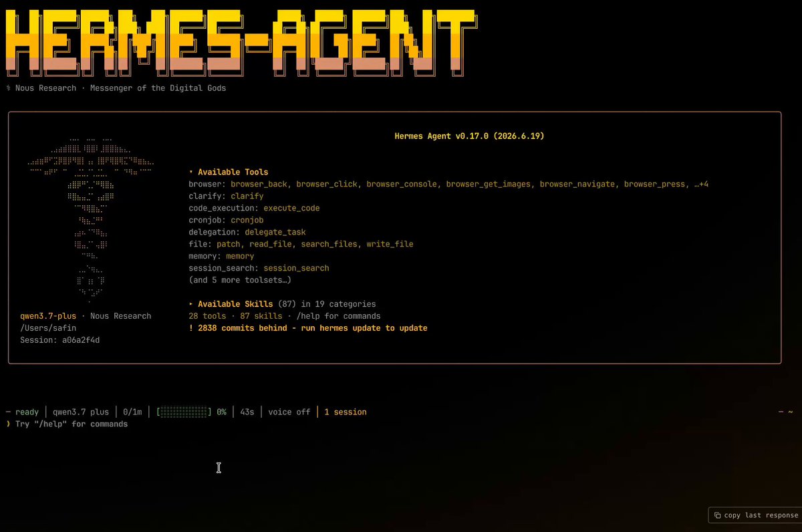Click 'Nous Research · Messenger of the Digital Gods' tagline
Viewport: 802px width, 532px height.
click(x=120, y=88)
